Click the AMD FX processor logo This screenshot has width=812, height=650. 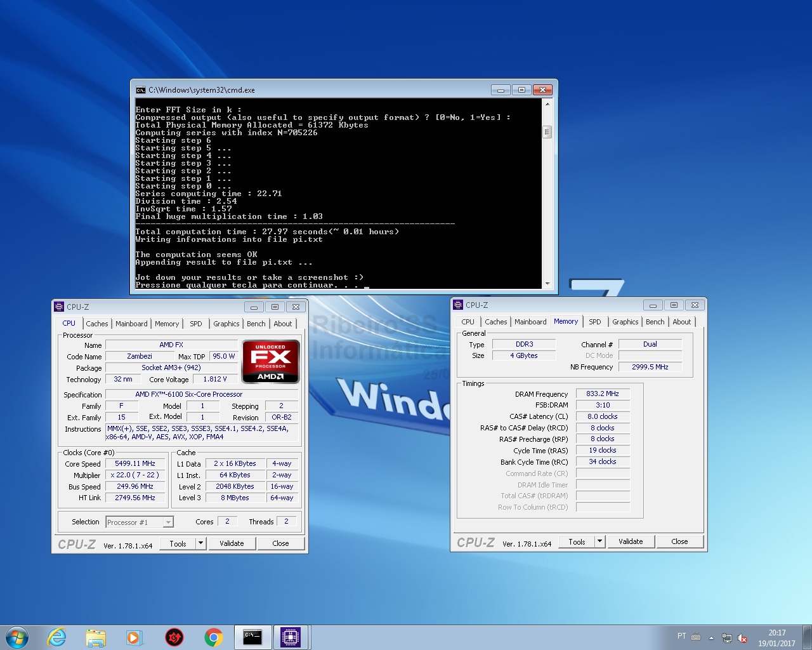tap(271, 362)
